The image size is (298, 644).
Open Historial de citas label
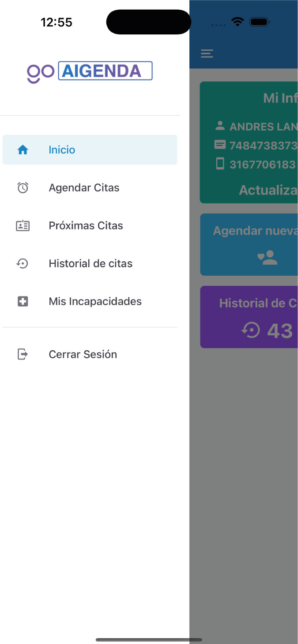[91, 264]
